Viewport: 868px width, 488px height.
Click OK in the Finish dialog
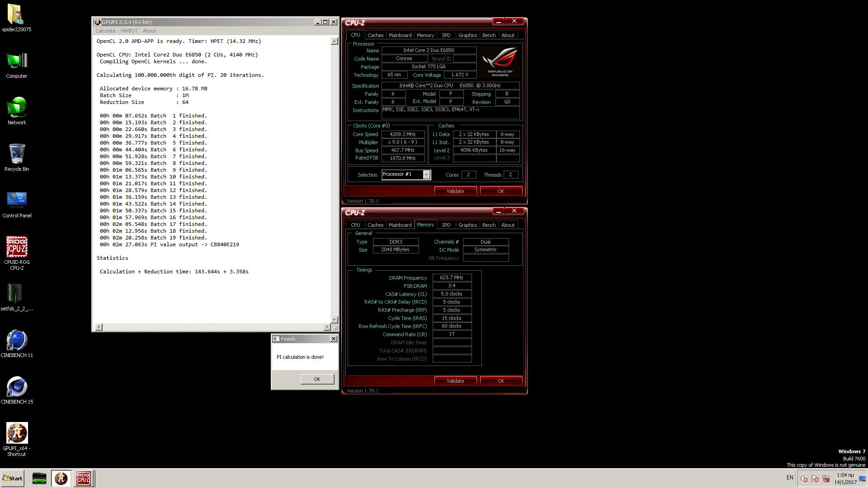pyautogui.click(x=317, y=379)
